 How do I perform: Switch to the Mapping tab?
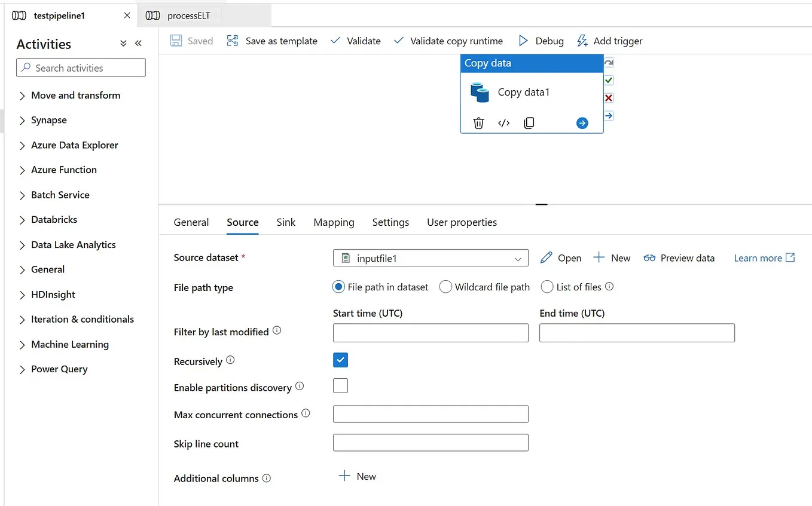(x=334, y=222)
